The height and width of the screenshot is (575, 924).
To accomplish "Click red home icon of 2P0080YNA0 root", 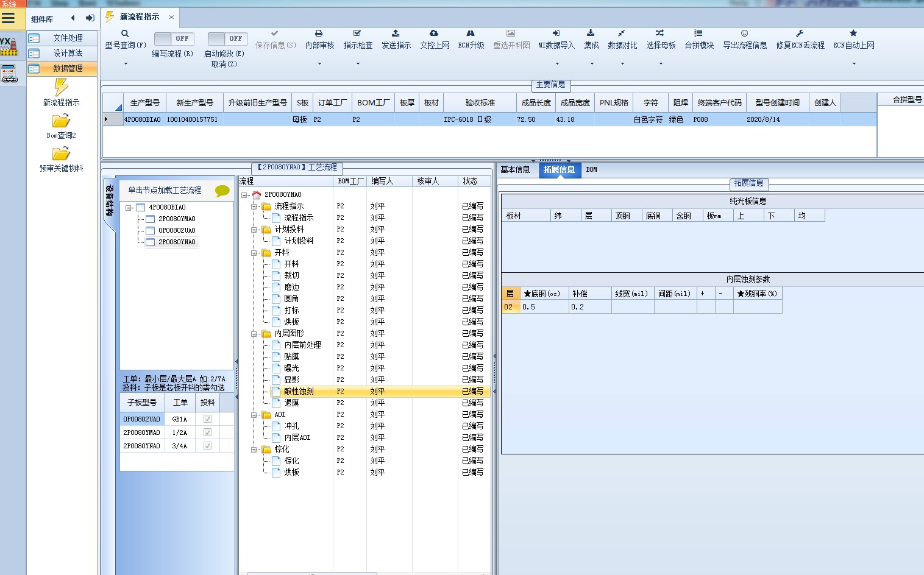I will (x=257, y=194).
